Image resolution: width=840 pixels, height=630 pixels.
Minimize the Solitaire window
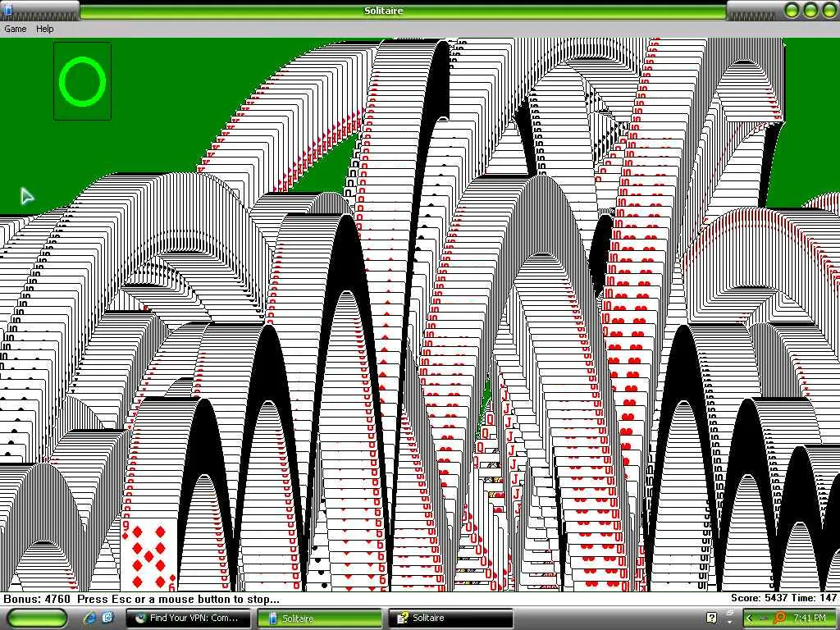click(x=792, y=10)
